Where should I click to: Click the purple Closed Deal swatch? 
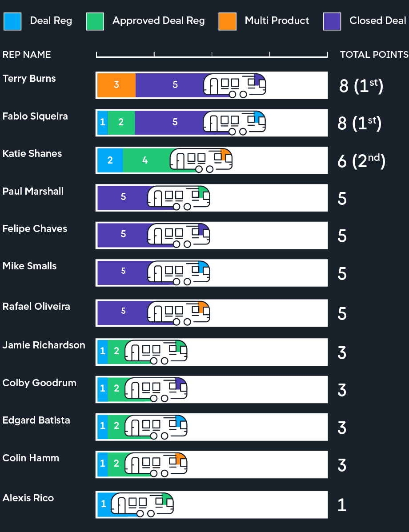[x=332, y=21]
